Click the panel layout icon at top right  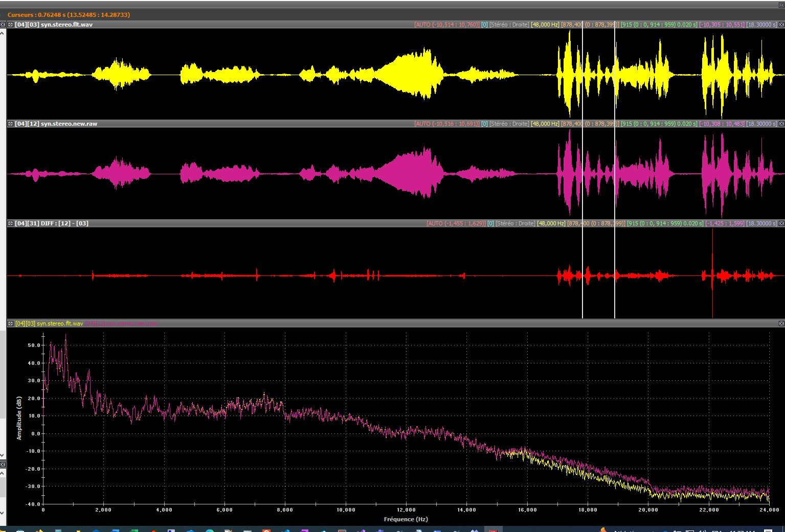[781, 5]
